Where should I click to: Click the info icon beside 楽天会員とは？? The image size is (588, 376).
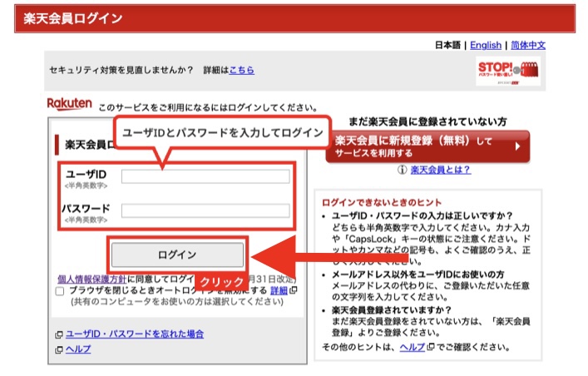click(x=402, y=170)
